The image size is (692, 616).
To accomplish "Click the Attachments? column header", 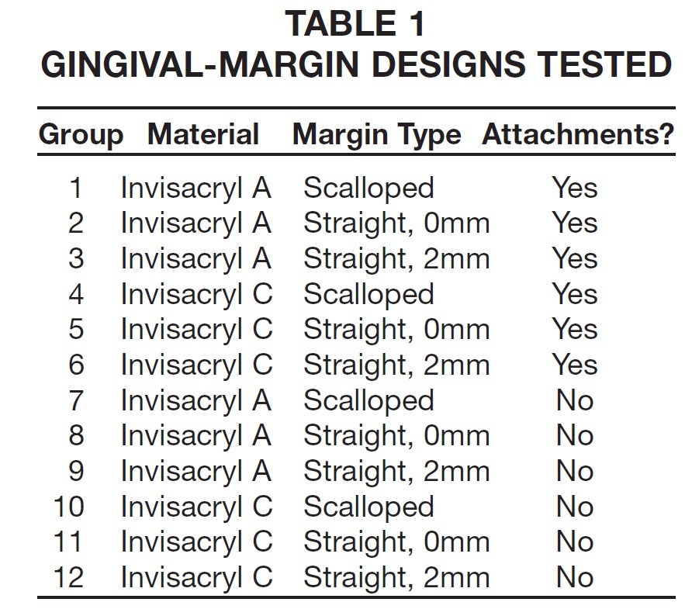I will (x=578, y=133).
